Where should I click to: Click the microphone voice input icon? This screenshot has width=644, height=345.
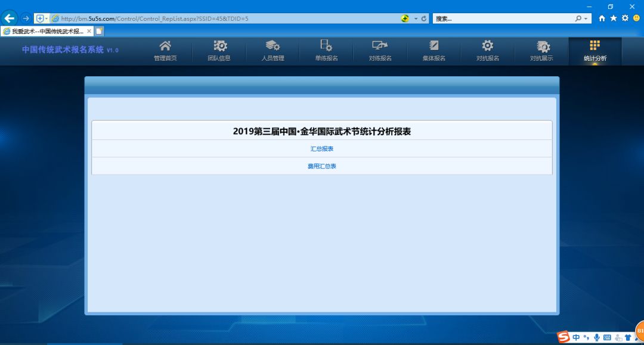(597, 337)
